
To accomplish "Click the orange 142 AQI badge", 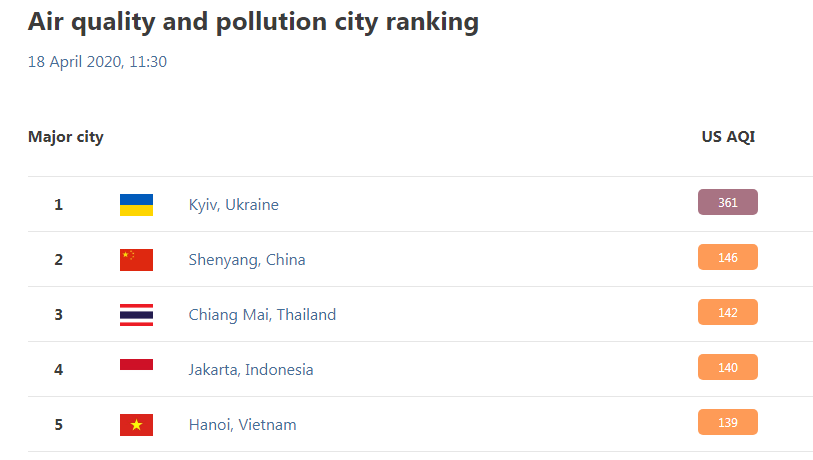I will pos(727,312).
